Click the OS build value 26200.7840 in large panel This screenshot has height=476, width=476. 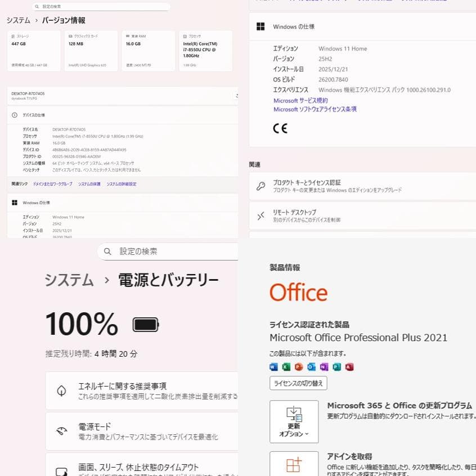333,79
